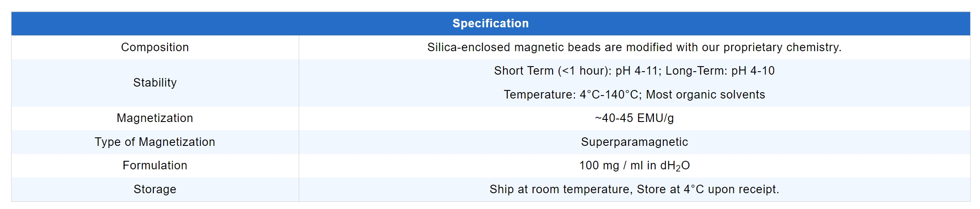Viewport: 980px width, 209px height.
Task: Click the Superparamagnetic value cell
Action: point(634,142)
